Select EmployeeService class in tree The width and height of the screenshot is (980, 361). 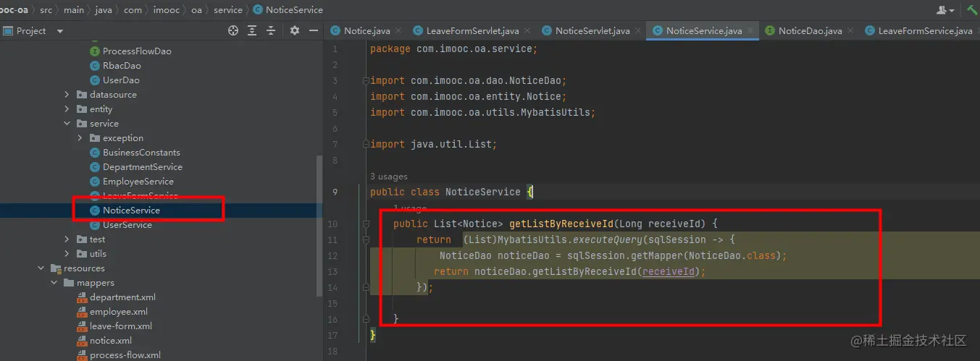point(138,182)
